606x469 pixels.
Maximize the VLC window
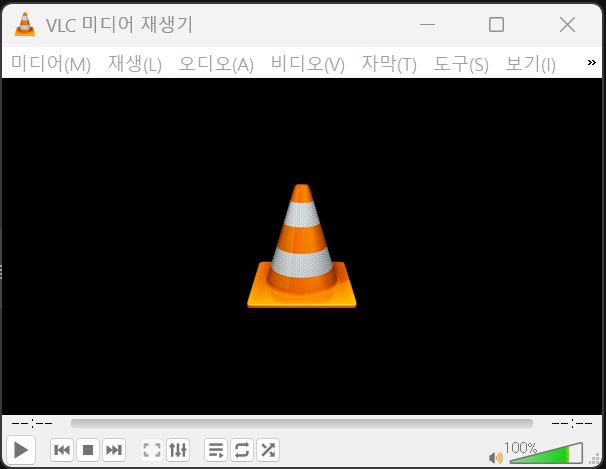(x=496, y=25)
